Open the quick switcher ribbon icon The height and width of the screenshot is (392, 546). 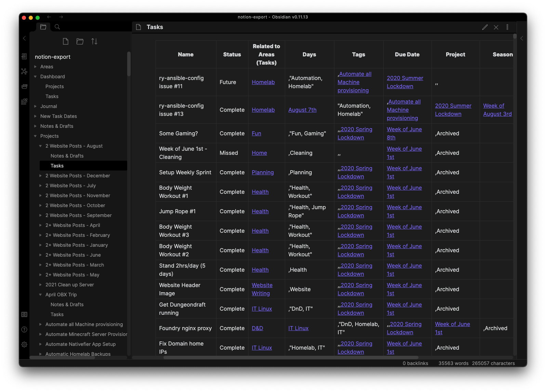click(24, 56)
